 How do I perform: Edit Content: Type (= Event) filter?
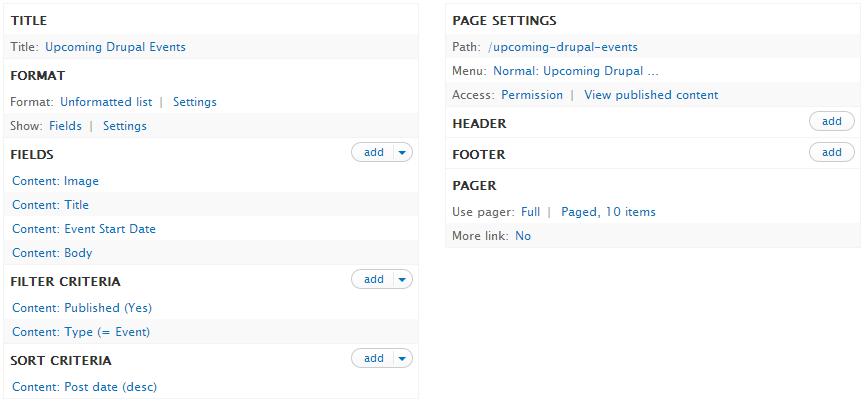click(81, 332)
